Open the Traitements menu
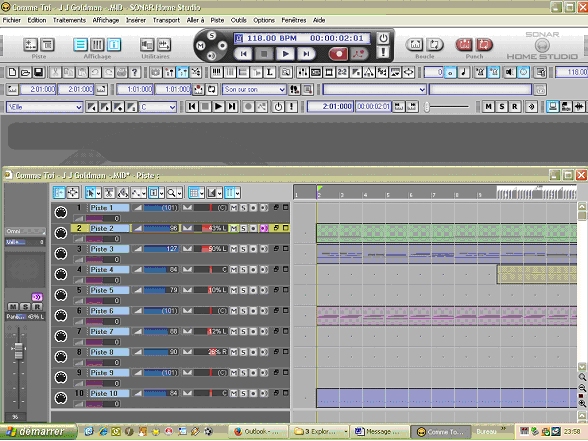 [x=69, y=20]
